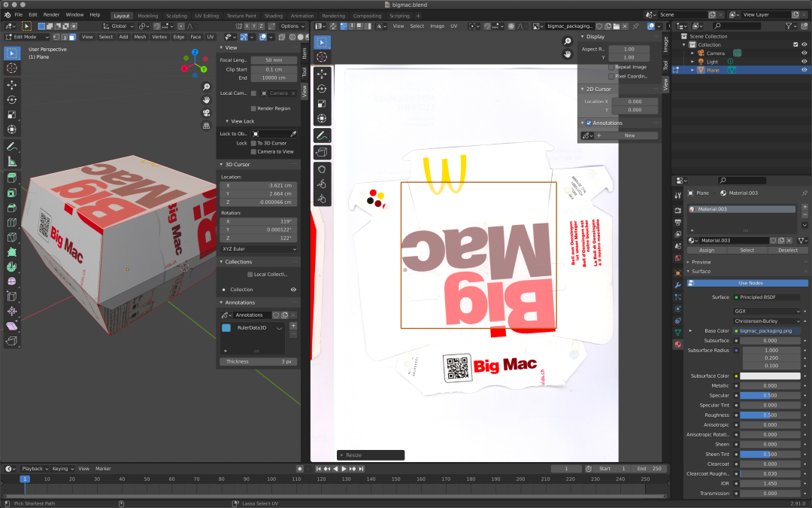This screenshot has width=812, height=508.
Task: Toggle camera view gizmo in 3D viewport
Action: [x=206, y=112]
